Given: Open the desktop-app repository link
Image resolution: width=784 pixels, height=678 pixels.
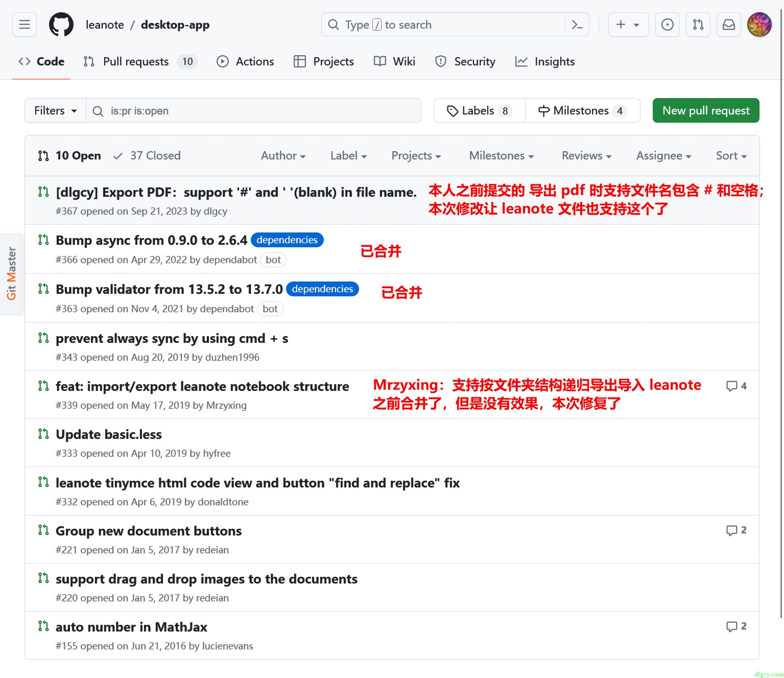Looking at the screenshot, I should coord(175,25).
